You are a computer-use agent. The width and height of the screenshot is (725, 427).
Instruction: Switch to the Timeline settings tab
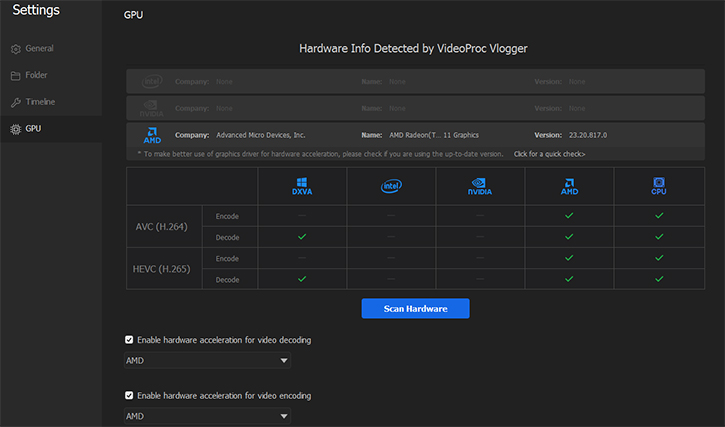point(40,102)
